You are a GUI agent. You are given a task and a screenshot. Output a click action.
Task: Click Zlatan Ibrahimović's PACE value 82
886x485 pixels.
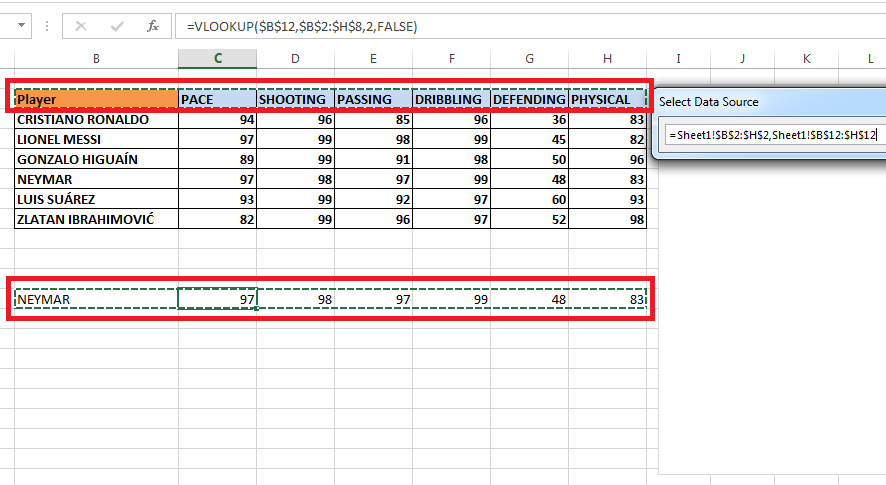pyautogui.click(x=218, y=219)
